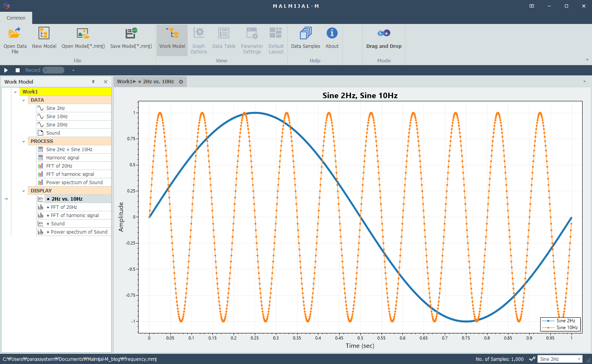Collapse the PROCESS group
The image size is (592, 364).
point(24,141)
